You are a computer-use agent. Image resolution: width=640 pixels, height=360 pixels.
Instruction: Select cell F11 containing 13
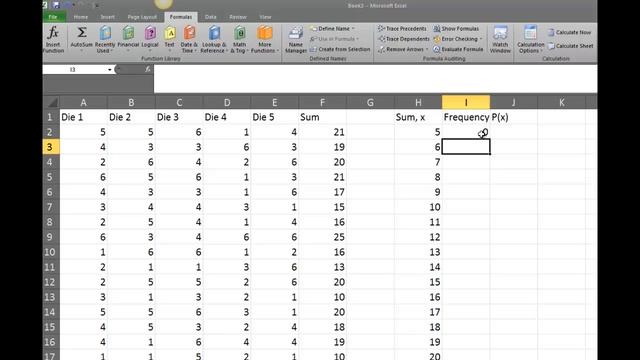click(322, 267)
